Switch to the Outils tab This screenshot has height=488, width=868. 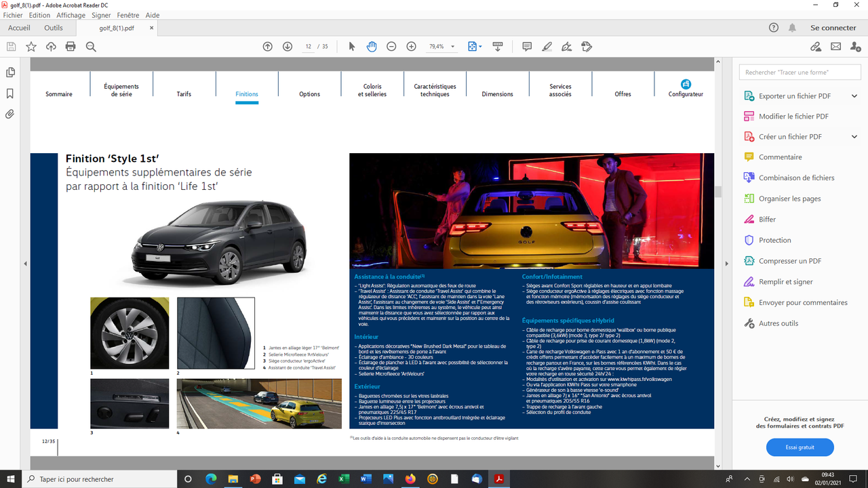[54, 28]
